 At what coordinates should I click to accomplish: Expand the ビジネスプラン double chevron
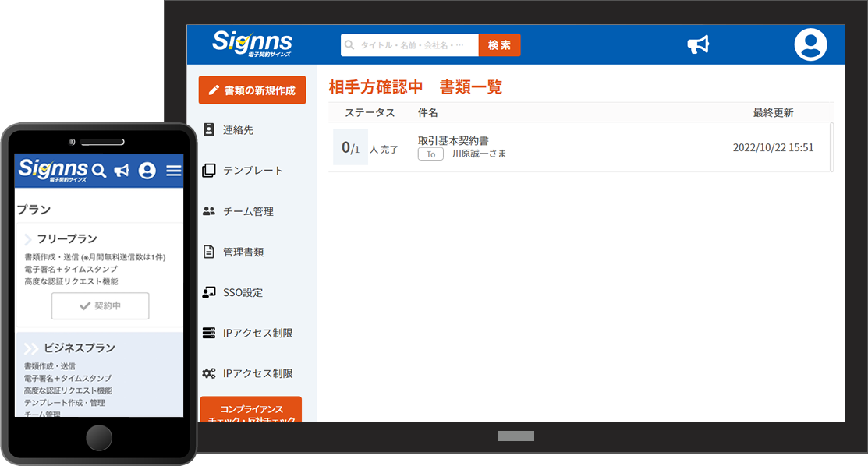point(31,348)
